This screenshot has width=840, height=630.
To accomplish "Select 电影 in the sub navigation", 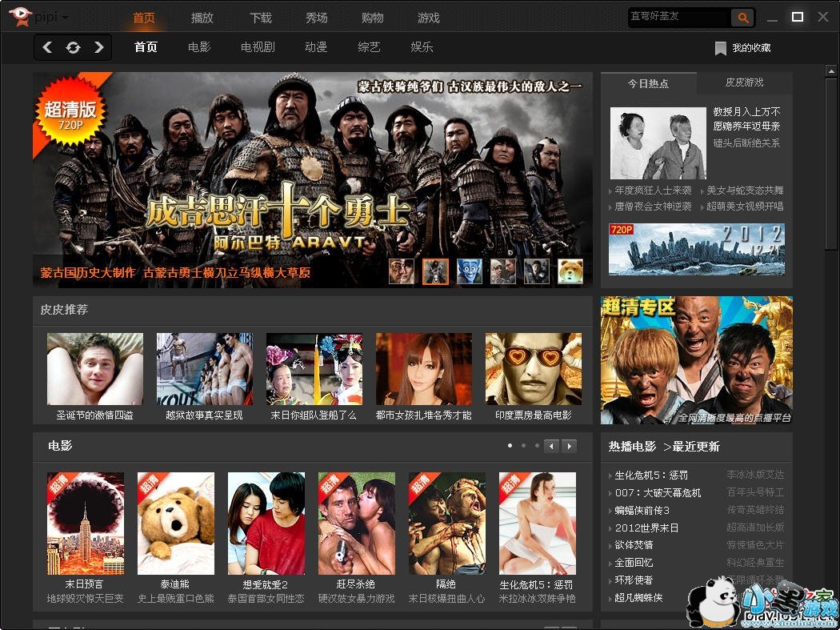I will click(199, 47).
